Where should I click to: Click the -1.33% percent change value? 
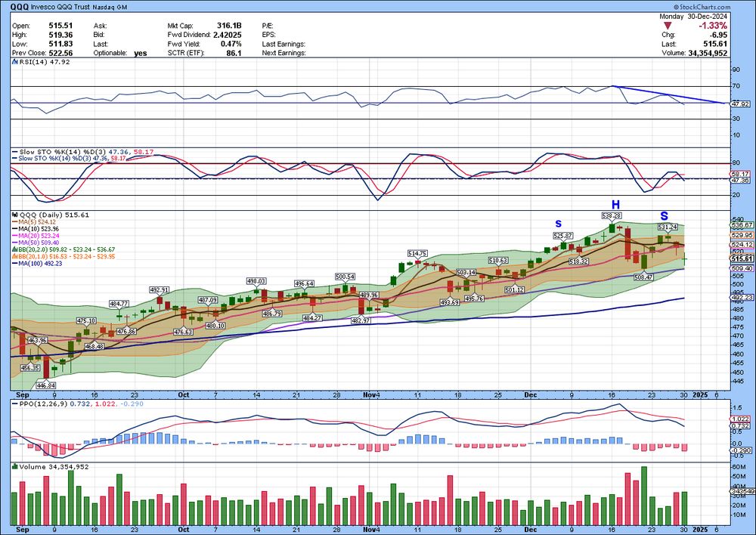pyautogui.click(x=713, y=26)
